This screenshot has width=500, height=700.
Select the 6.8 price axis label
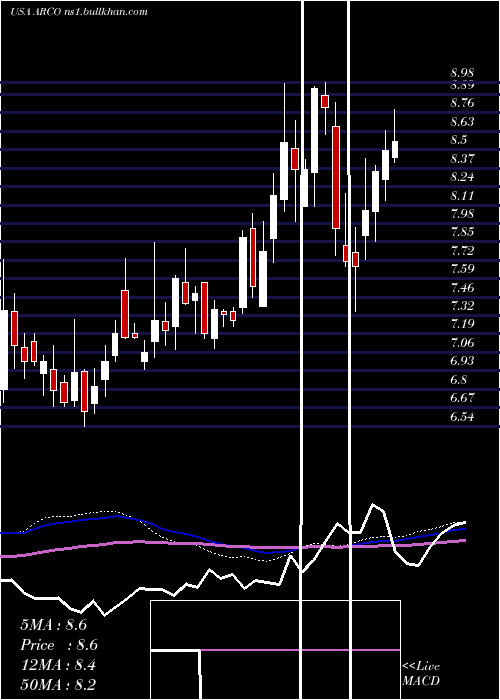point(458,379)
